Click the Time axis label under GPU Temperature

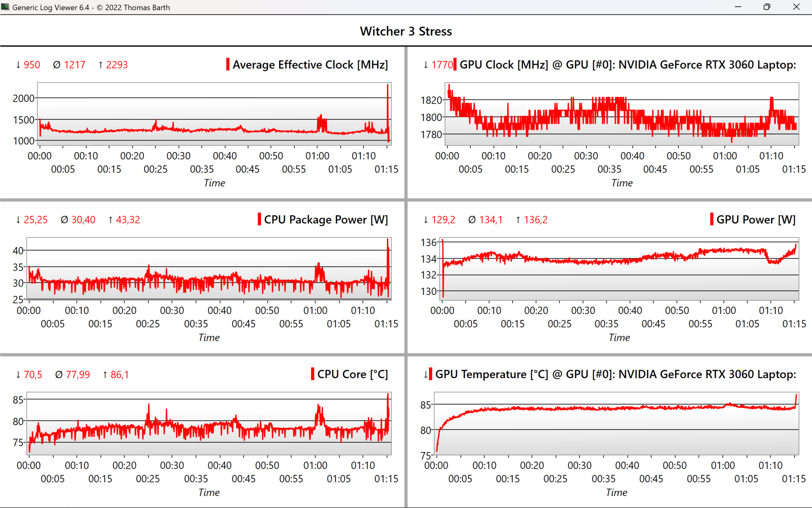(x=617, y=492)
